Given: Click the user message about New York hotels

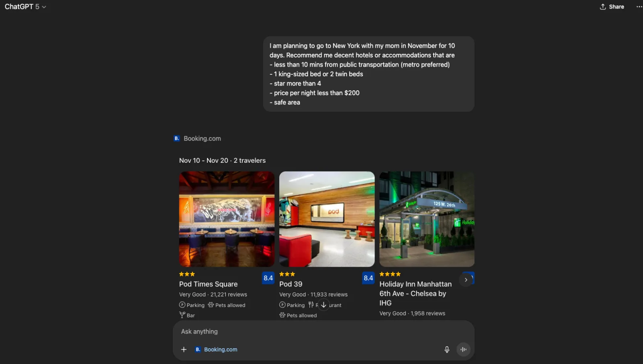Looking at the screenshot, I should [x=369, y=74].
